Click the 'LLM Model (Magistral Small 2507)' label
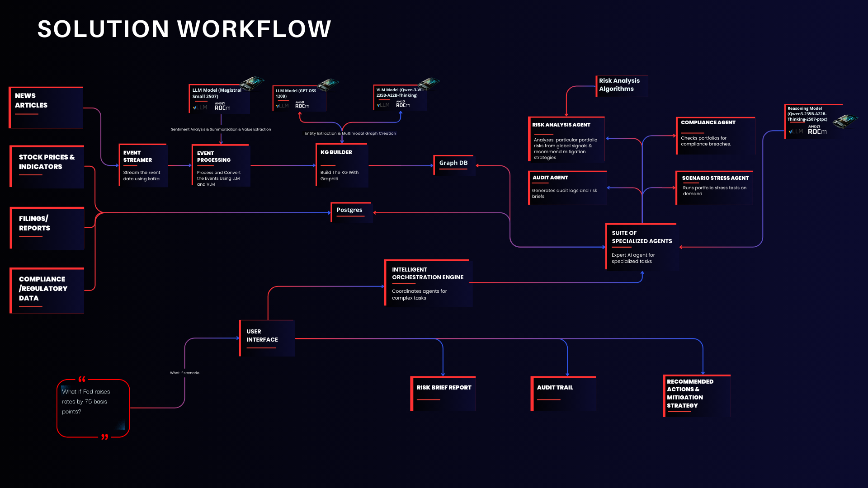868x488 pixels. pos(217,93)
